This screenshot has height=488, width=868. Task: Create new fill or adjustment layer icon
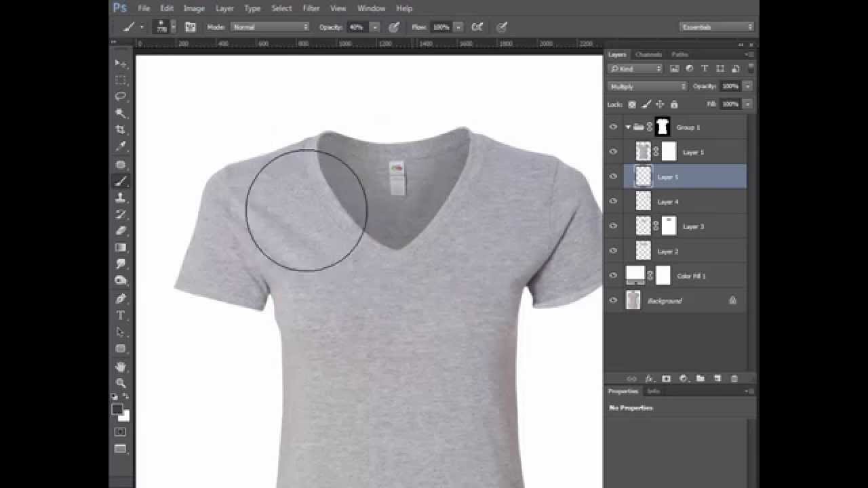[683, 379]
